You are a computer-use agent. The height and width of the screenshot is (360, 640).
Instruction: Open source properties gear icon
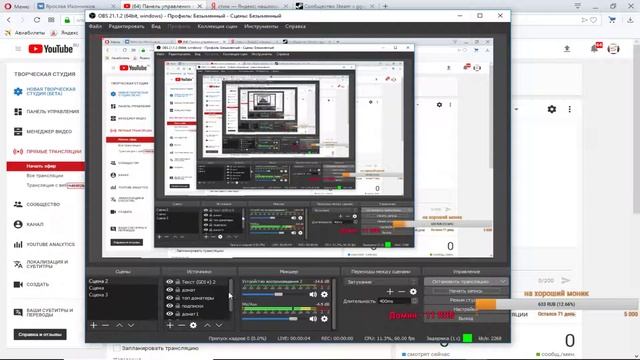tap(193, 325)
